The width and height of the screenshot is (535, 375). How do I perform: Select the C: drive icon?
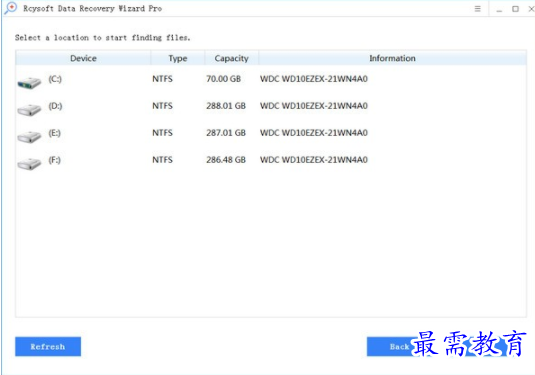pos(29,83)
